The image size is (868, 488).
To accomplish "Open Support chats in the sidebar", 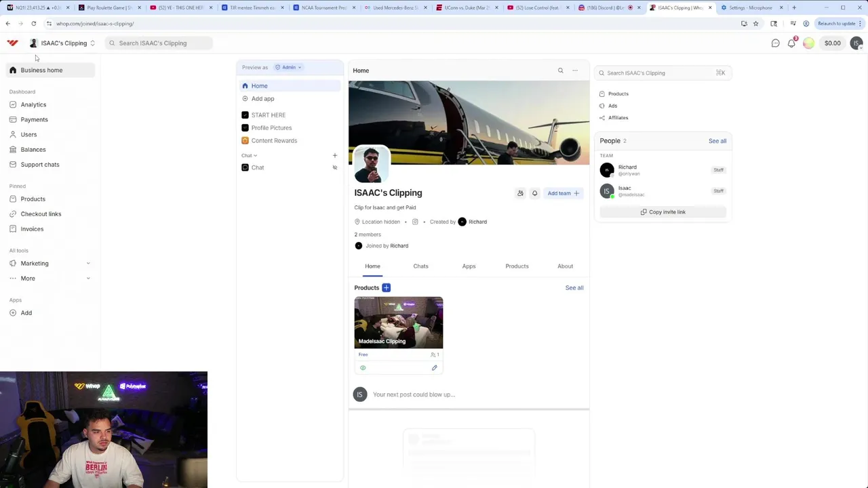I will coord(39,165).
